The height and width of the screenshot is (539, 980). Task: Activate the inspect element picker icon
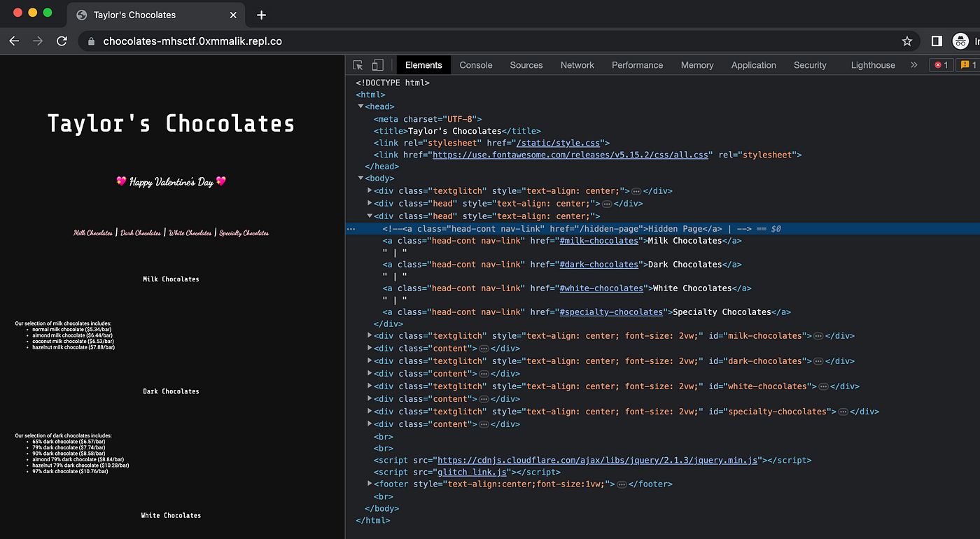pos(358,65)
